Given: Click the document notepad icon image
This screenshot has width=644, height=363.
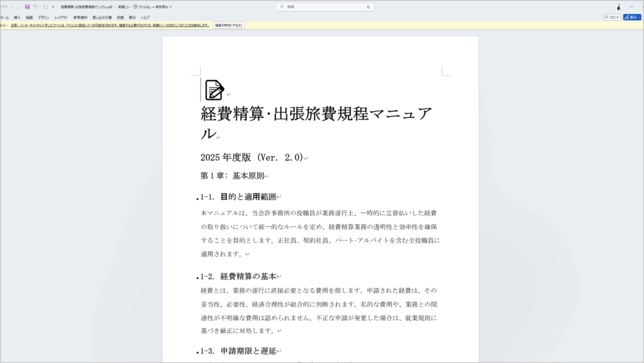Looking at the screenshot, I should point(214,90).
